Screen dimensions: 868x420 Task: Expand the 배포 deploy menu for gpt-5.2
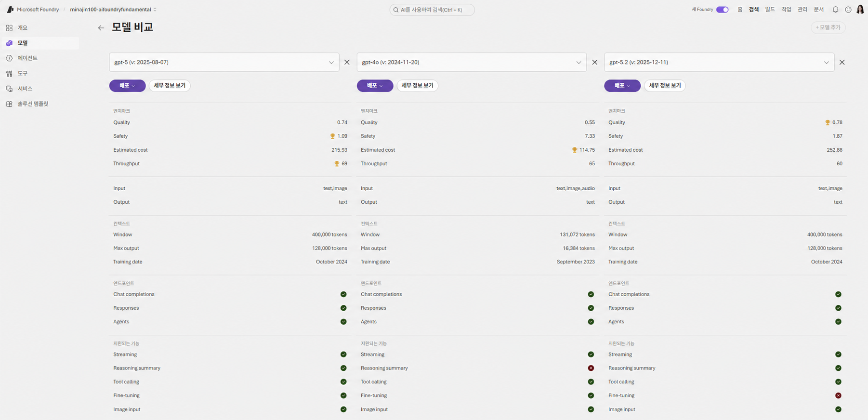(x=622, y=86)
